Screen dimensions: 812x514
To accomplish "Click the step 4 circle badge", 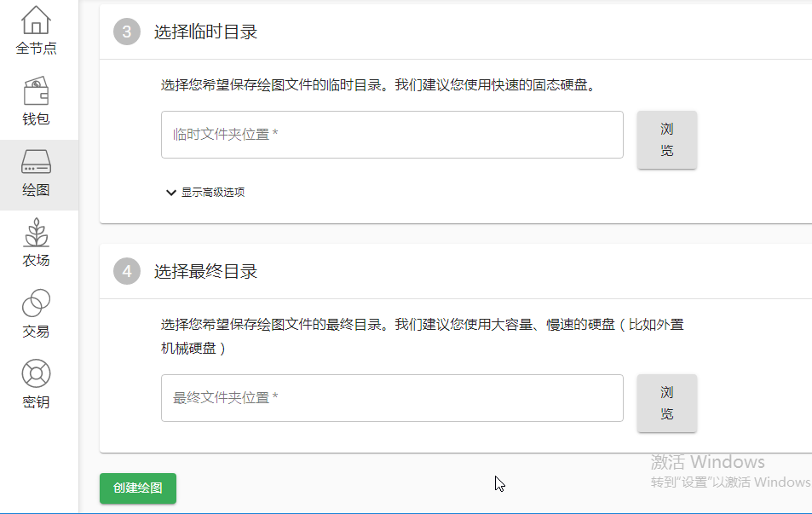I will [x=126, y=271].
